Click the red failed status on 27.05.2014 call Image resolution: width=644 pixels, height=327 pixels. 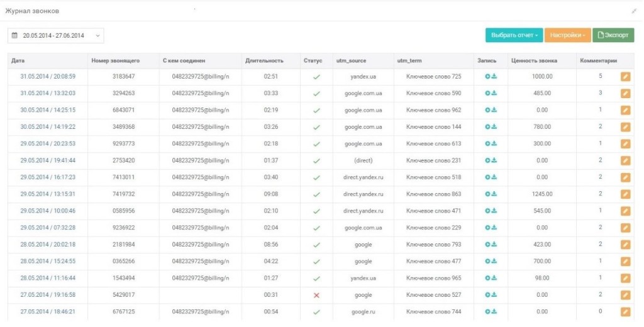coord(316,295)
